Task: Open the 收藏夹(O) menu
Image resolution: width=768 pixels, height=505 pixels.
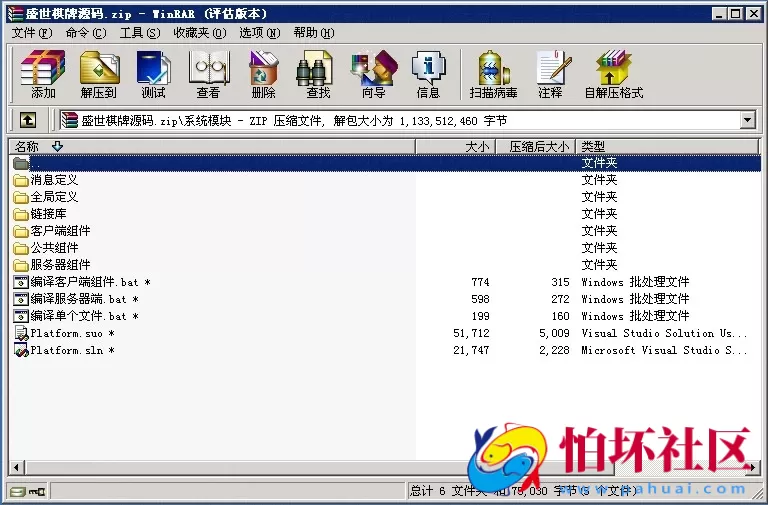Action: coord(199,33)
